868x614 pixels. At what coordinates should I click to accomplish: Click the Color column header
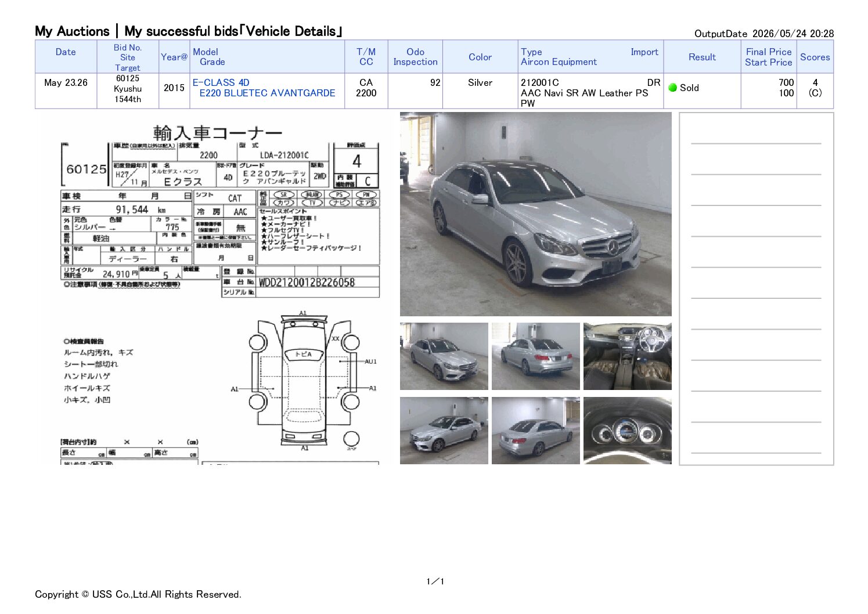coord(480,57)
